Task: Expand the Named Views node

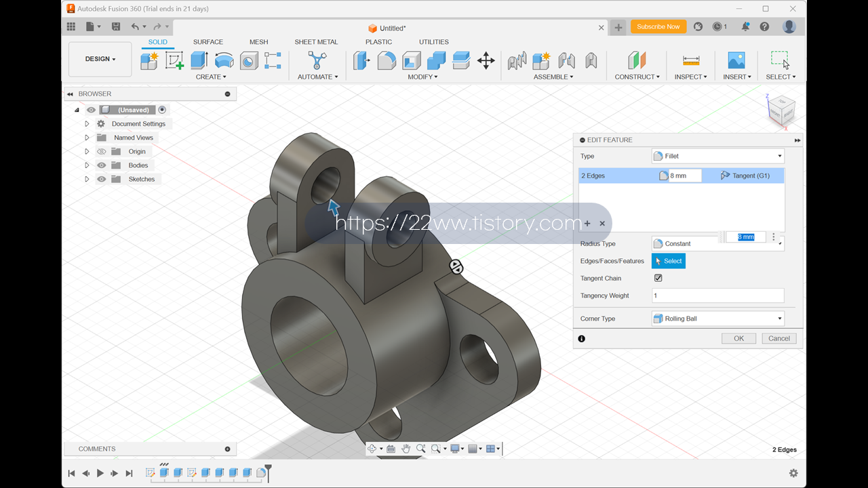Action: [87, 138]
